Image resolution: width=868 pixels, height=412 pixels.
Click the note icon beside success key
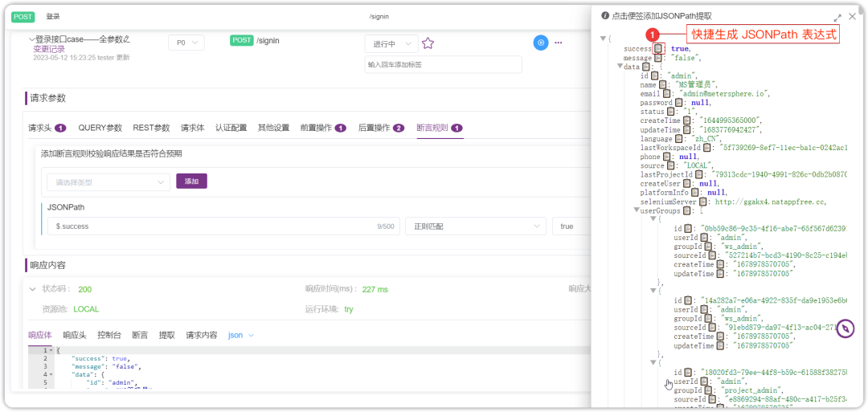657,49
